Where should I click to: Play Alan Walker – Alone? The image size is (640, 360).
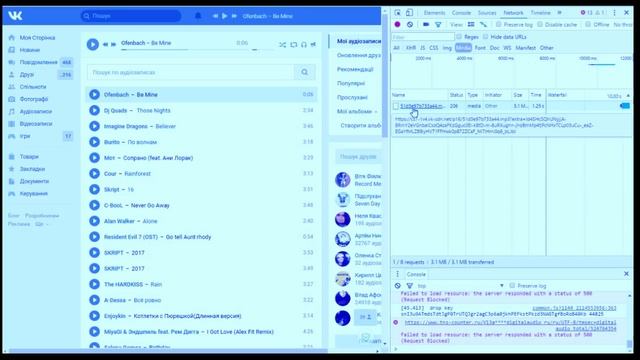pos(94,221)
